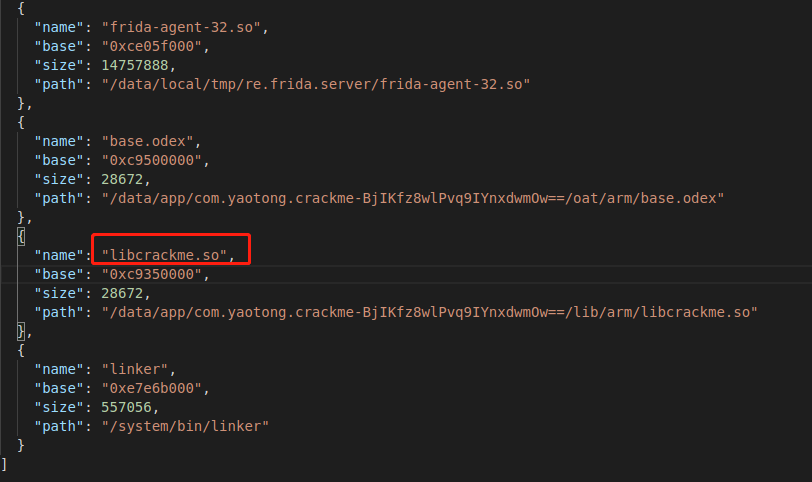Click the size number 557056
Screen dimensions: 812x482
click(128, 407)
